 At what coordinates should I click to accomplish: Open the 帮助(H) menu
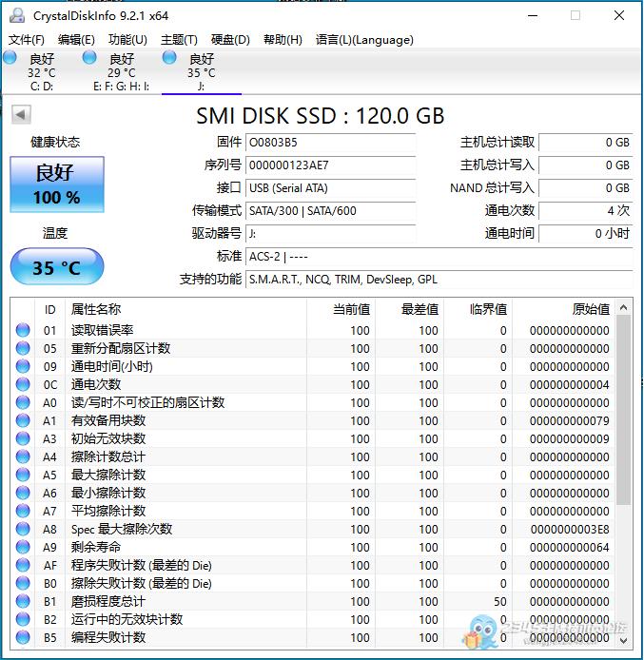tap(283, 40)
